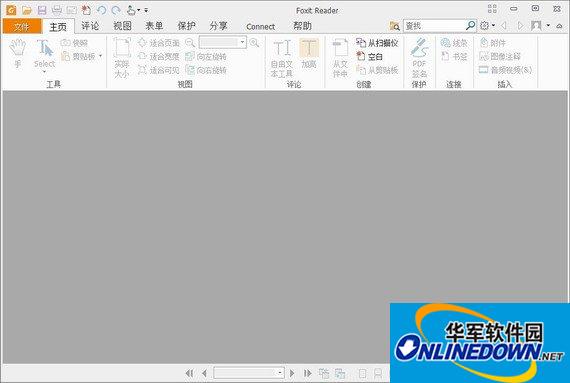Switch to the 视图 (View) tab
The image size is (570, 383).
[122, 26]
